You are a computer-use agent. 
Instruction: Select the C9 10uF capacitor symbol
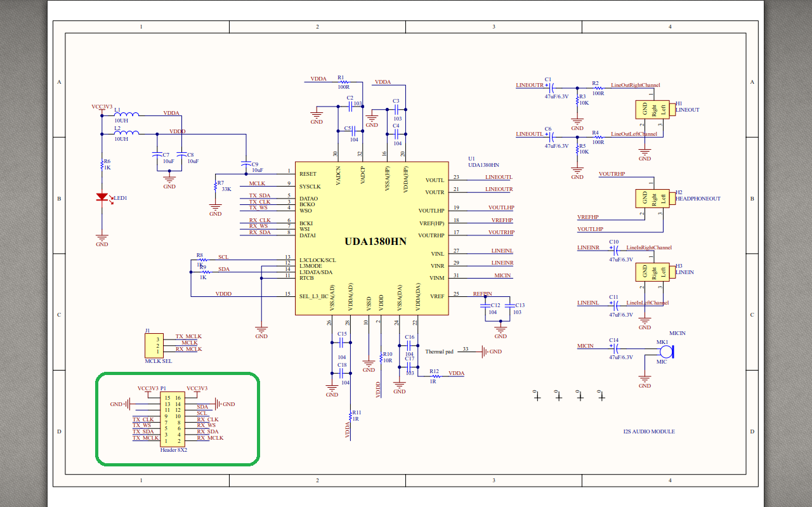pyautogui.click(x=246, y=164)
